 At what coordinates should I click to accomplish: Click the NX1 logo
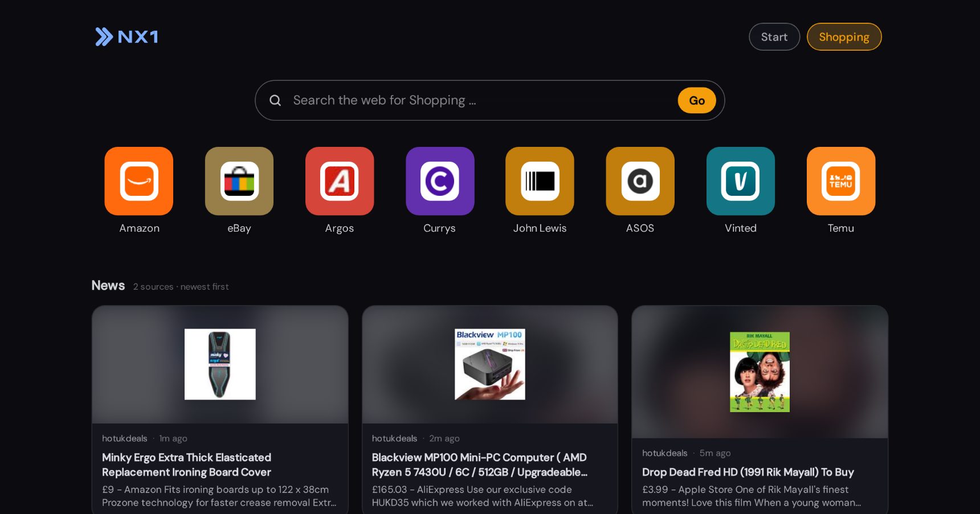point(126,37)
